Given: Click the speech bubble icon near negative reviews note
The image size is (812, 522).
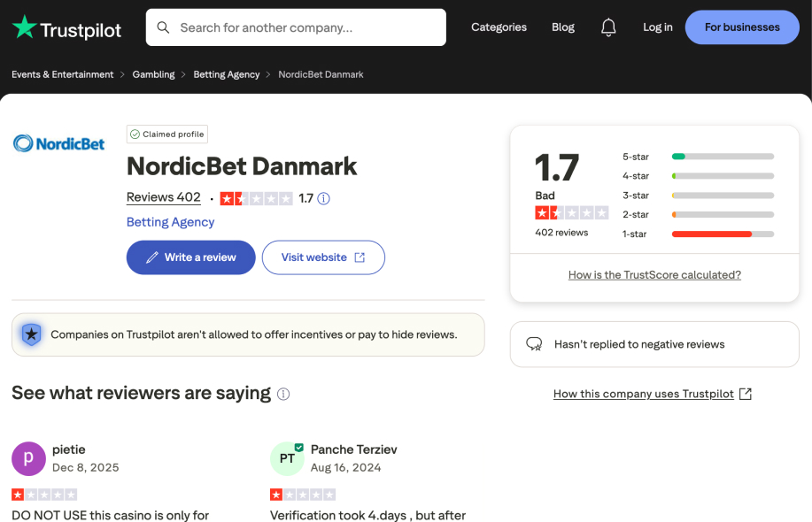Looking at the screenshot, I should (x=534, y=344).
